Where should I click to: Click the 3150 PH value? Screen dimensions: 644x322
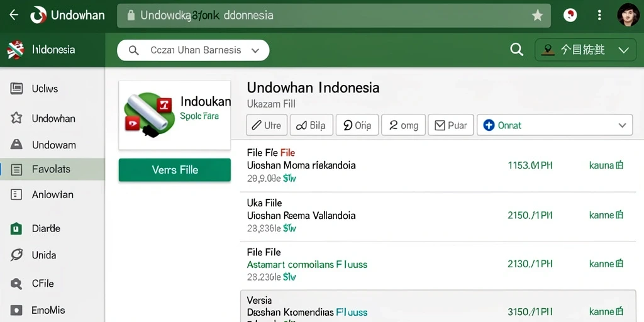click(530, 311)
